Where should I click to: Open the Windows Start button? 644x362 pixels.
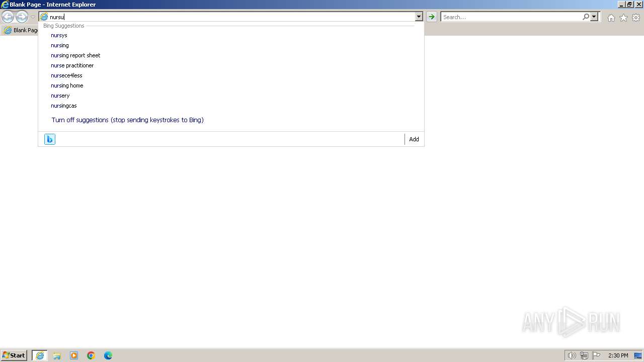coord(14,355)
